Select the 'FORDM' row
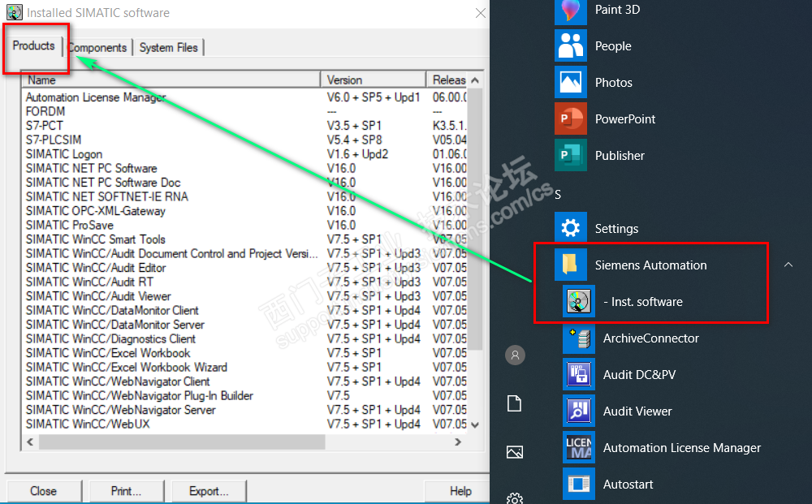812x504 pixels. [245, 111]
